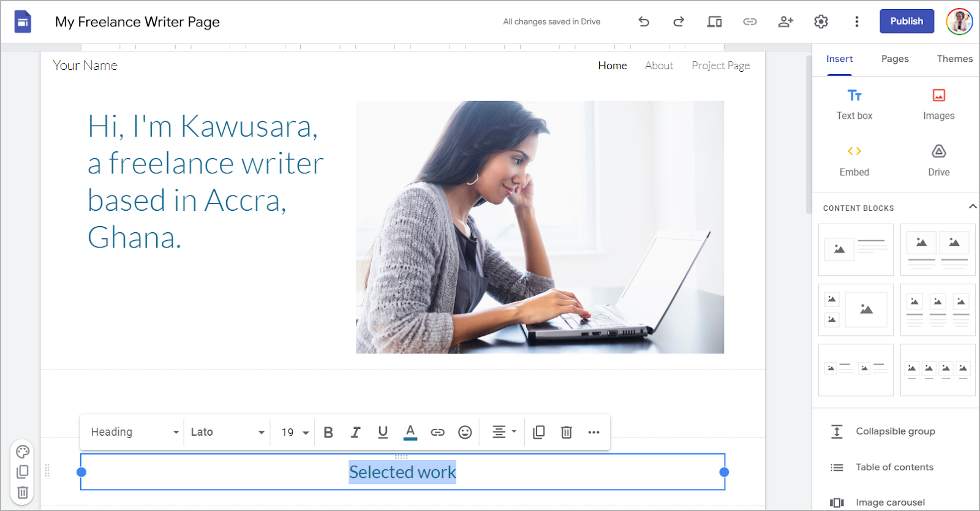Click the sidebar vertical scrollbar

[x=809, y=134]
